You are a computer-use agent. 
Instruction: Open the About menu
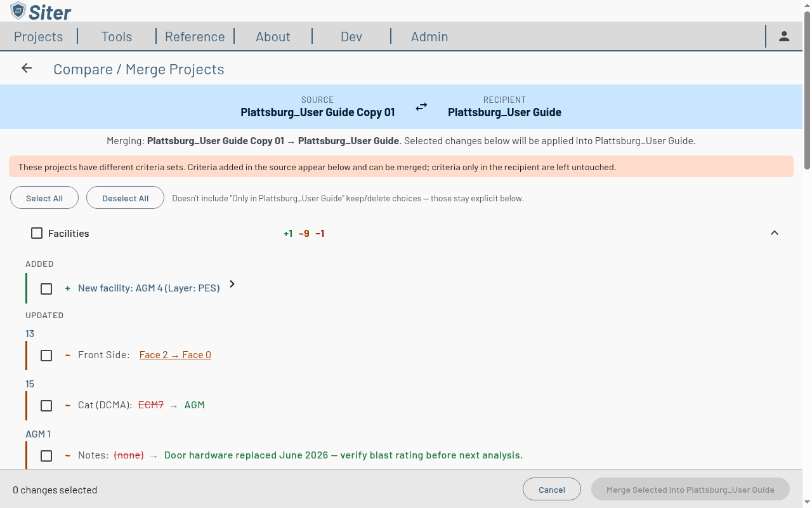pyautogui.click(x=273, y=37)
